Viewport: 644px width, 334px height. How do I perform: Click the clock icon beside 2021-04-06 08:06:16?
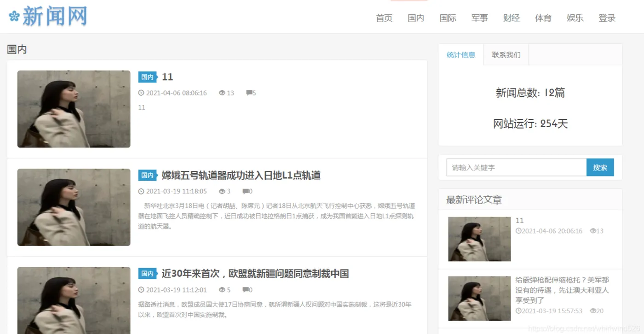[141, 93]
